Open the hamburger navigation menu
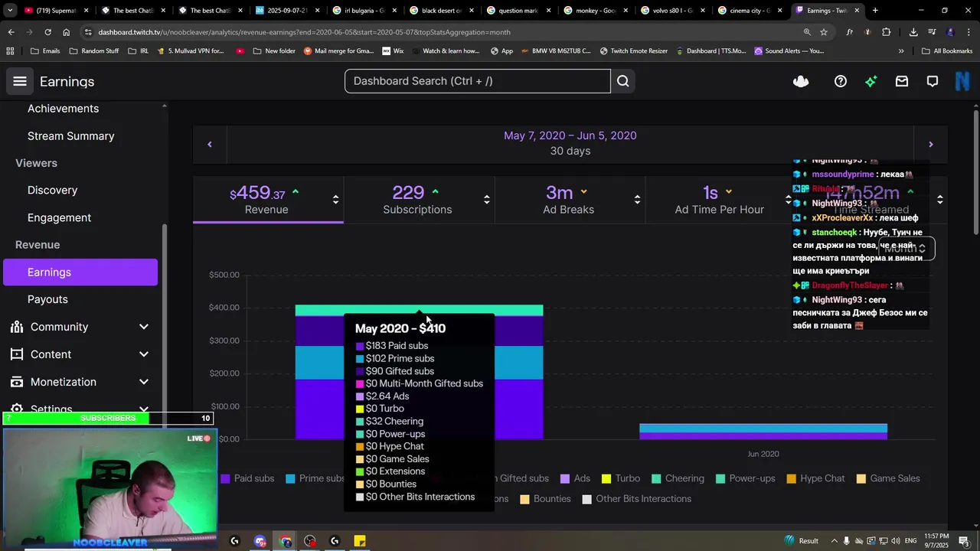Screen dimensions: 980x551 (20, 81)
